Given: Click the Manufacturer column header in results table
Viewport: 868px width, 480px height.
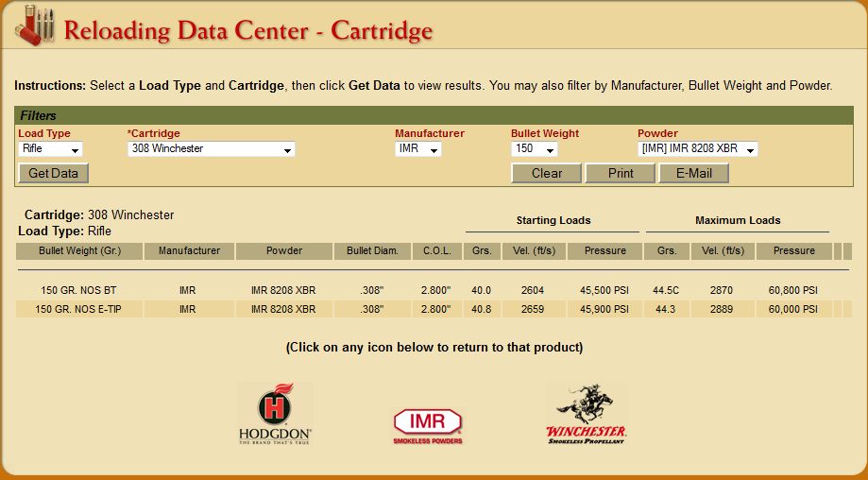Looking at the screenshot, I should tap(189, 250).
